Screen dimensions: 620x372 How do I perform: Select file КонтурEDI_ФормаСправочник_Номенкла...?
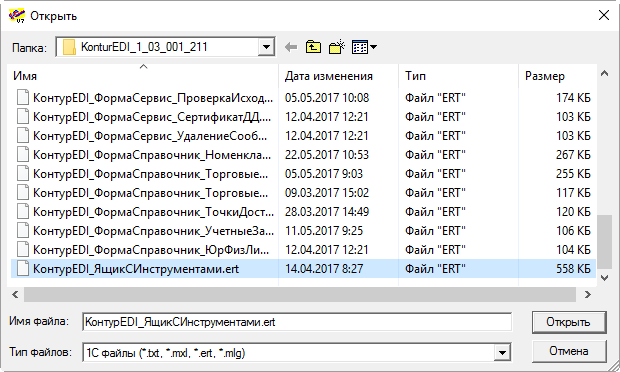[x=152, y=155]
